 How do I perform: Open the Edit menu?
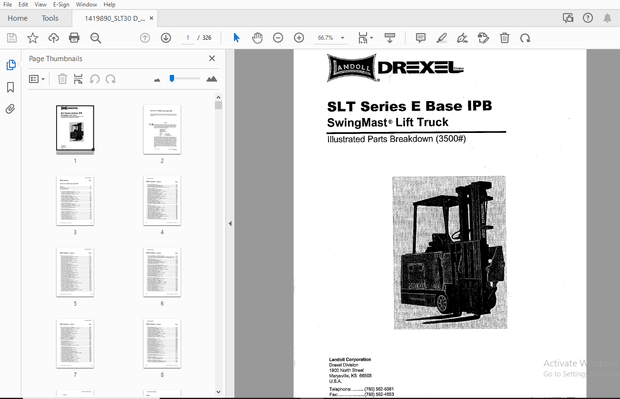pyautogui.click(x=23, y=4)
